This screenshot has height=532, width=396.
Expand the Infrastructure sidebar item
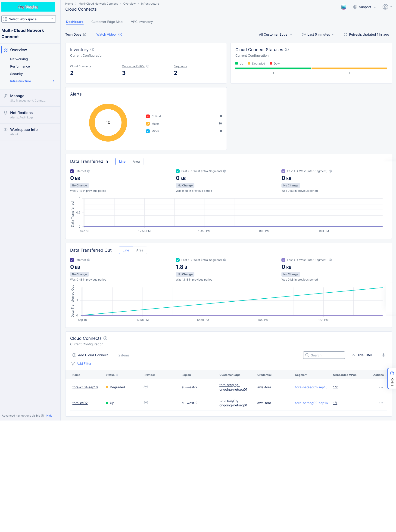[x=54, y=81]
